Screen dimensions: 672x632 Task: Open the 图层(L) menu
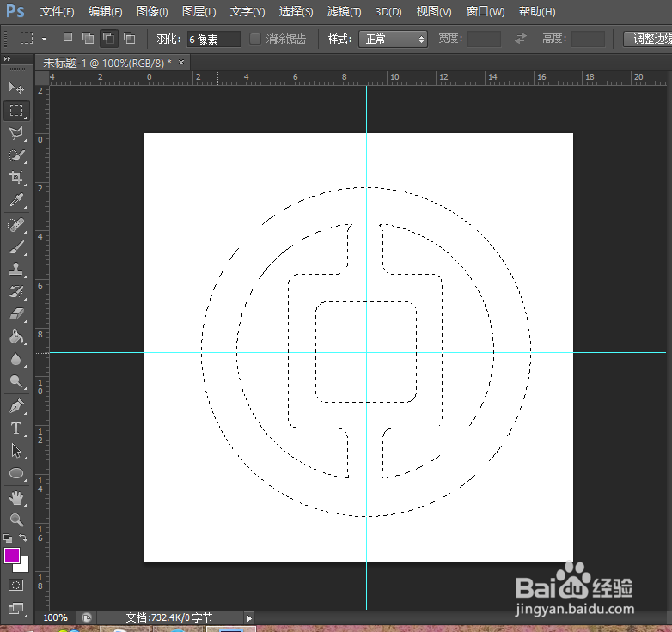coord(199,11)
